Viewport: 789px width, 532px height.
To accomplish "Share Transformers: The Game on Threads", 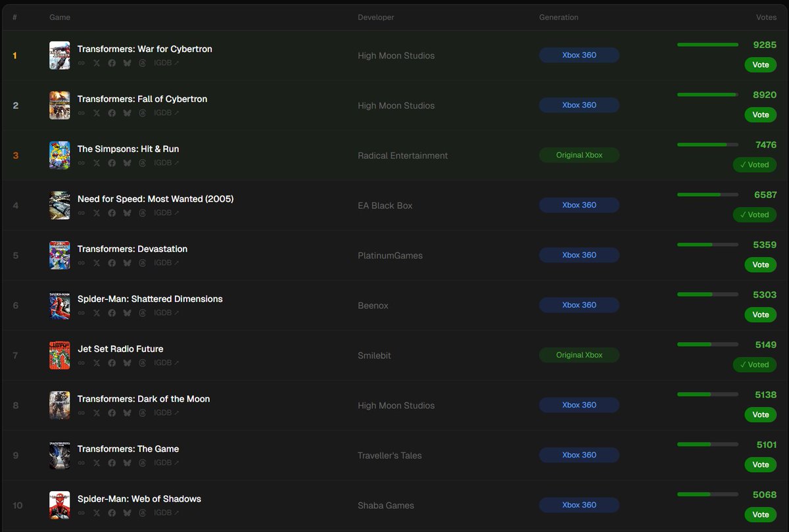I will click(x=143, y=463).
